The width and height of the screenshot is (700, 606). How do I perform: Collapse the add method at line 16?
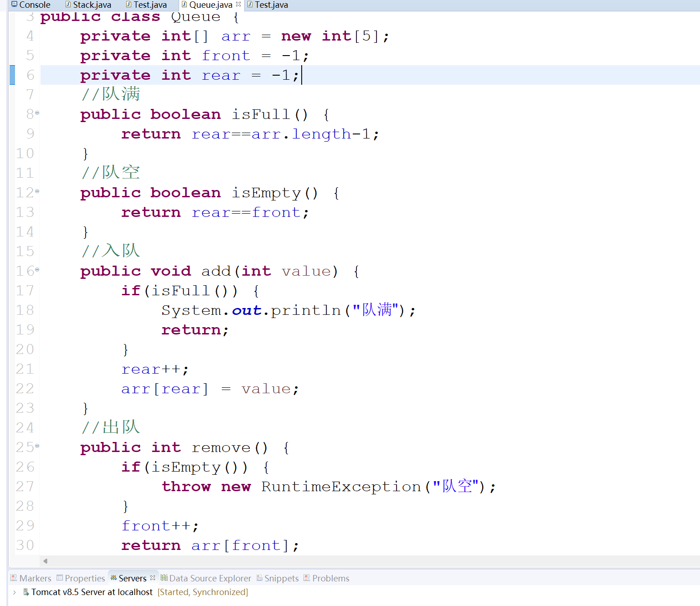[37, 269]
